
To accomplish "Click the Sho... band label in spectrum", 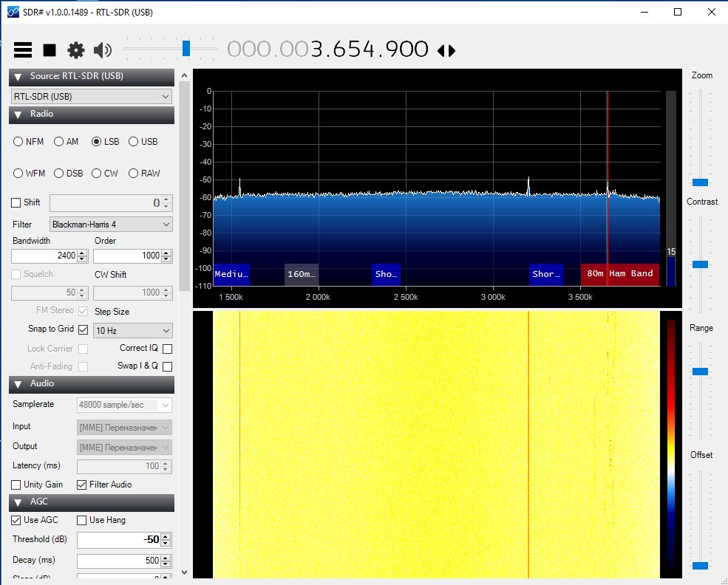I will click(x=386, y=274).
